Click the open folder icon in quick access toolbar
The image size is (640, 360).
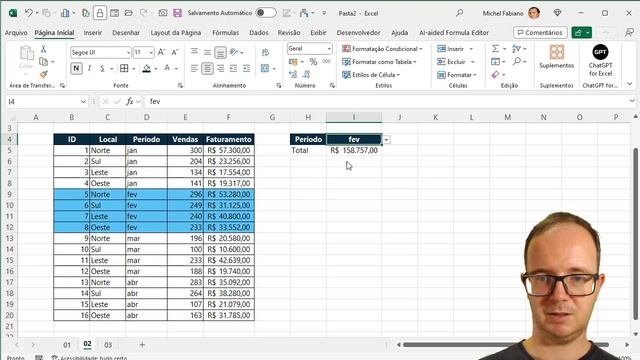129,13
